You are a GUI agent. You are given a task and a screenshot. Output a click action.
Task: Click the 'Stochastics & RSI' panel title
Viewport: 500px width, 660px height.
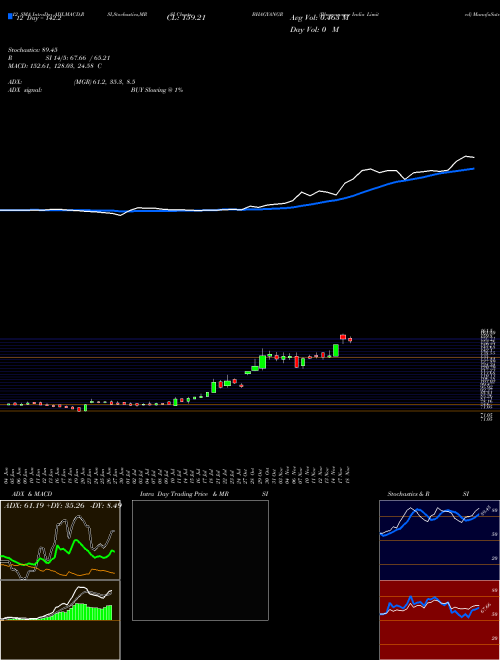point(428,494)
